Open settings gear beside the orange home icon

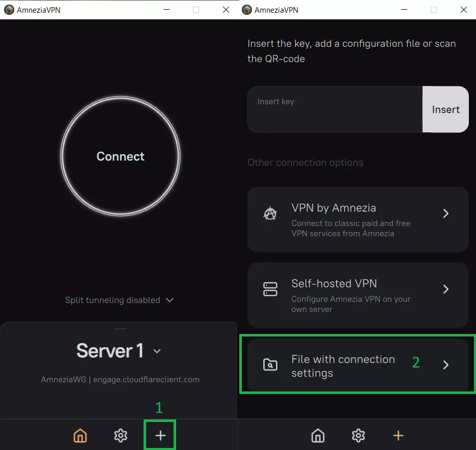(x=121, y=435)
